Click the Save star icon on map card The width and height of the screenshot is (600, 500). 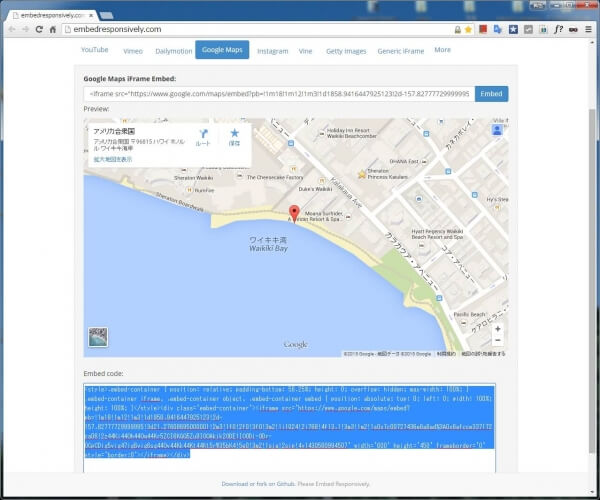pos(234,134)
